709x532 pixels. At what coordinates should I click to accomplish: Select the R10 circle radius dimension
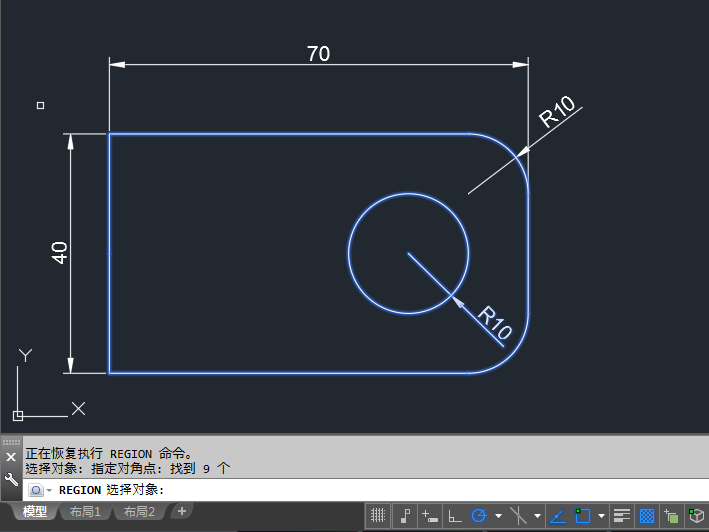pos(495,323)
